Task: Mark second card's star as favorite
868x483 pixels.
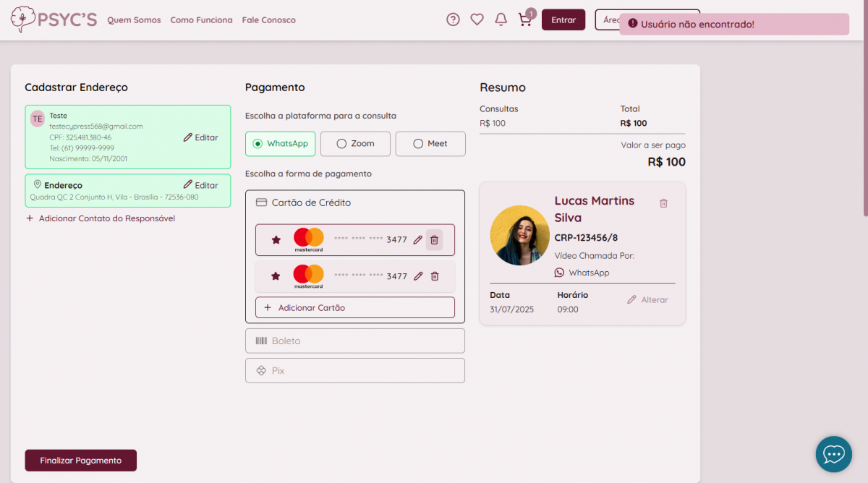Action: point(276,276)
